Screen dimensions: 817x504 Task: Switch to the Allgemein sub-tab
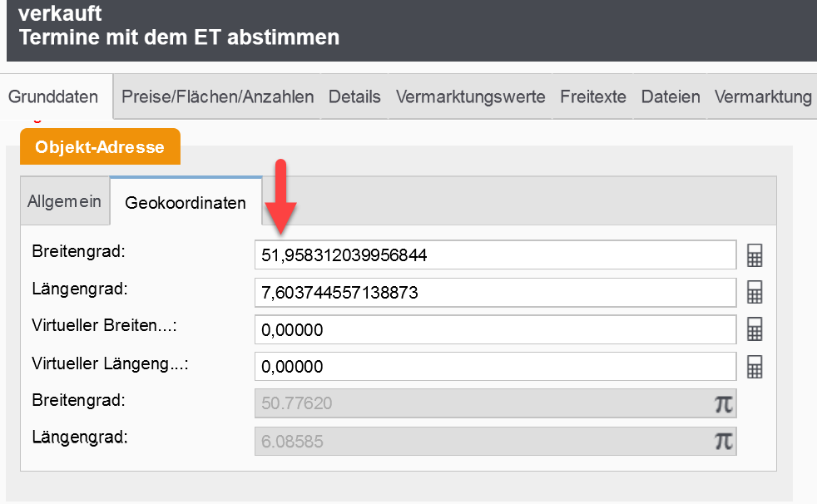pyautogui.click(x=64, y=202)
